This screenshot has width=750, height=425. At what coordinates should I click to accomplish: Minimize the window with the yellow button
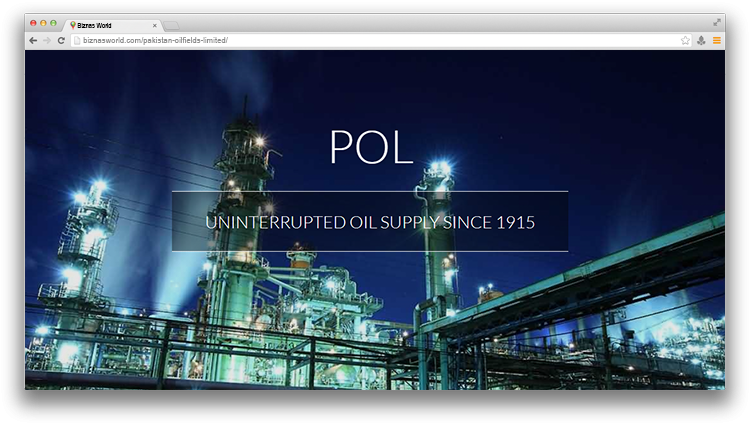click(43, 23)
